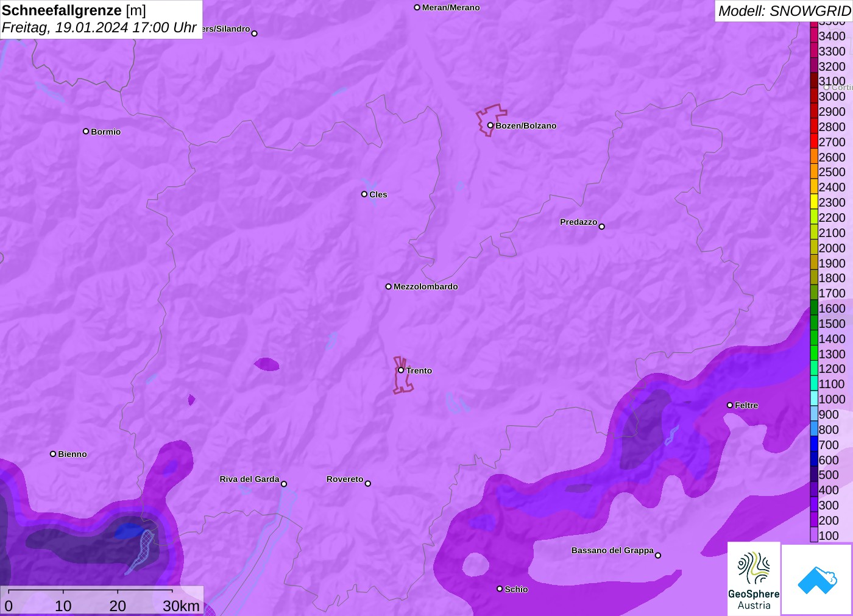Click the Bassano del Grappa marker dot

pos(658,555)
